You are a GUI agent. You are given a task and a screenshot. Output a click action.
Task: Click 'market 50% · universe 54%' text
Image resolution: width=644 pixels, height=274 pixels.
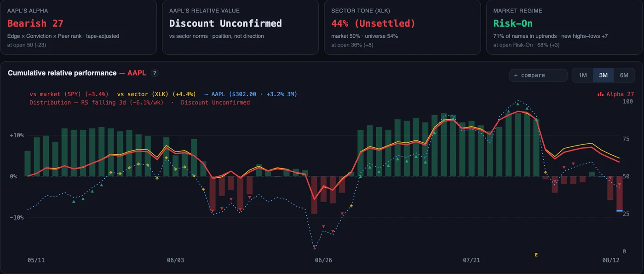click(365, 36)
